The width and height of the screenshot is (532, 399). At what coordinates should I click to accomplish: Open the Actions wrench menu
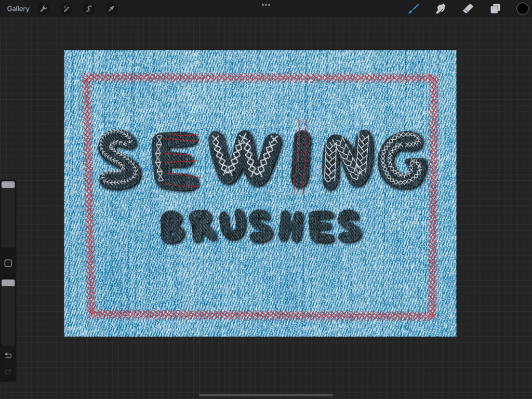pyautogui.click(x=44, y=9)
